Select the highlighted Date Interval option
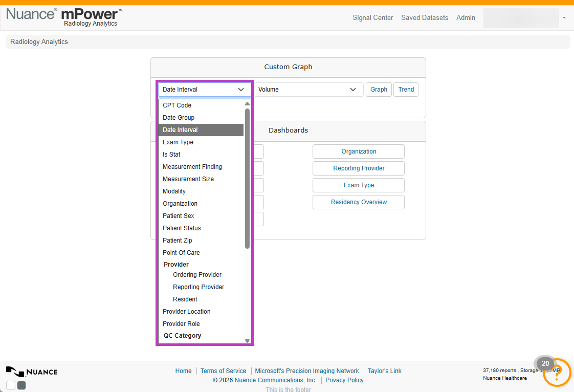The height and width of the screenshot is (392, 574). (x=201, y=129)
